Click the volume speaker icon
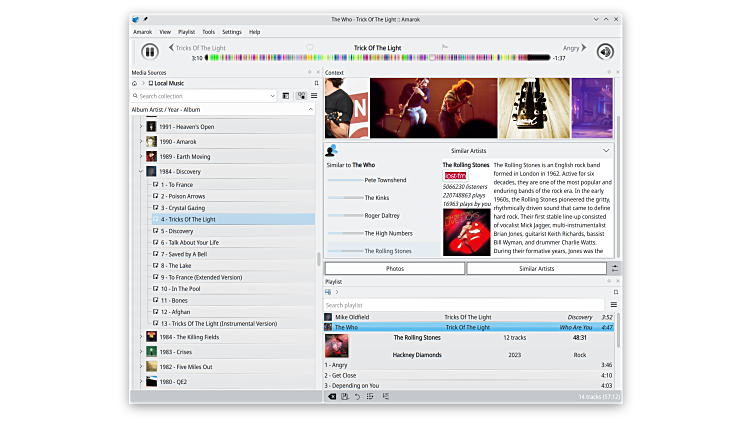 (x=604, y=52)
